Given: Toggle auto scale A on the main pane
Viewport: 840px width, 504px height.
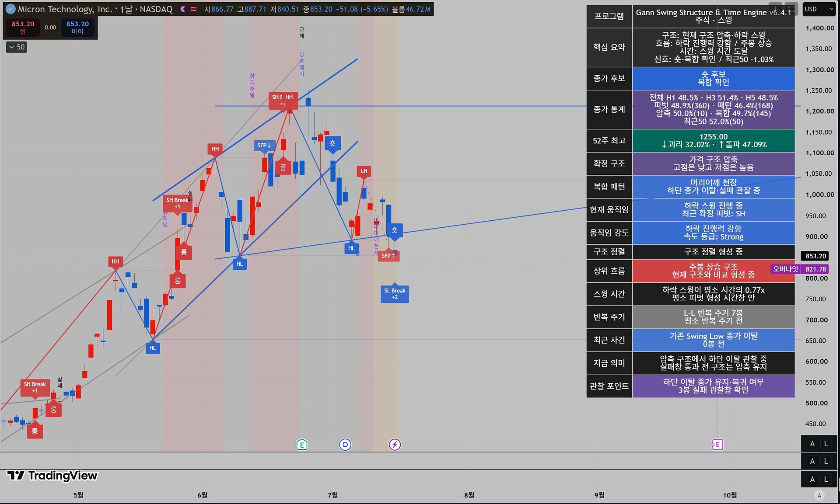Looking at the screenshot, I should (812, 444).
